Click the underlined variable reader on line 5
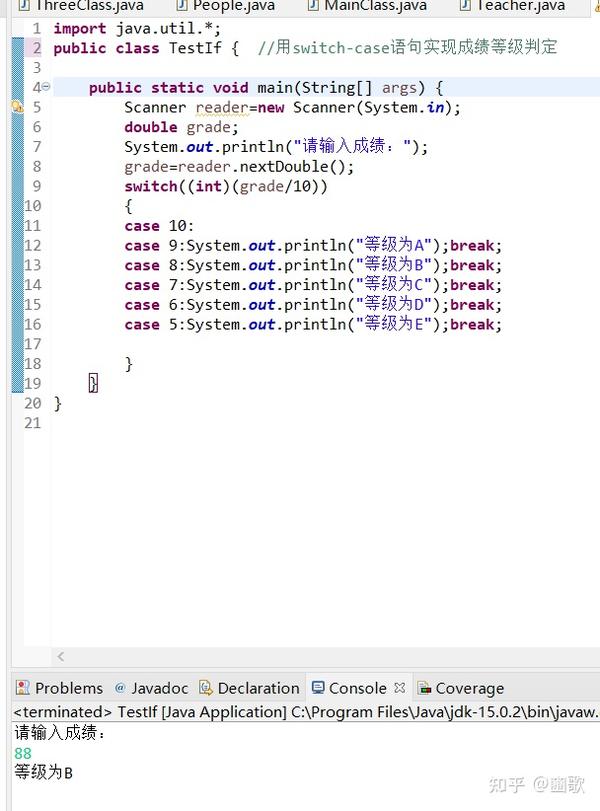The height and width of the screenshot is (811, 600). coord(221,108)
